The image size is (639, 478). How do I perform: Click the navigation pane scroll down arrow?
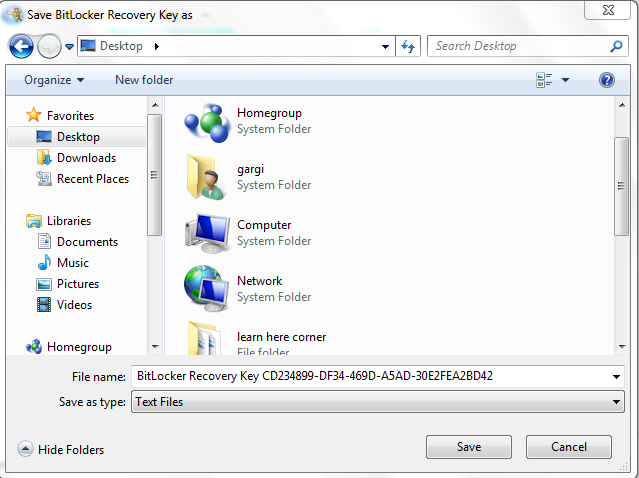click(x=155, y=347)
